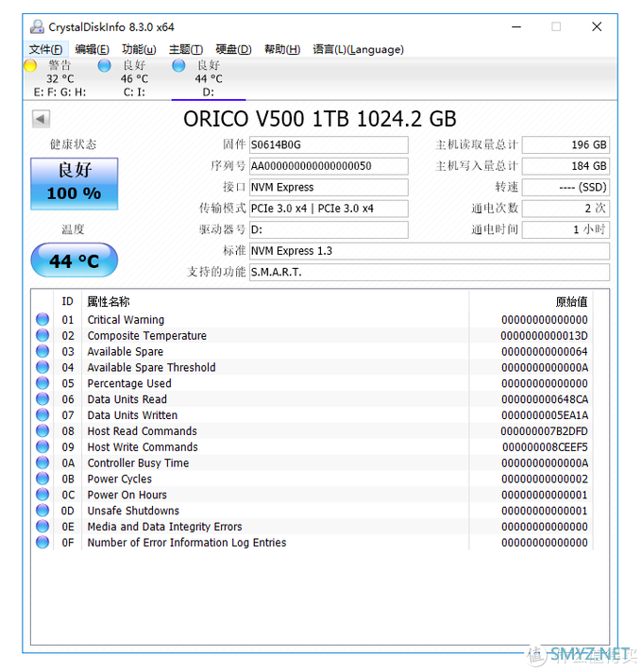The image size is (642, 672).
Task: Select the Percentage Used attribute text
Action: coord(129,383)
